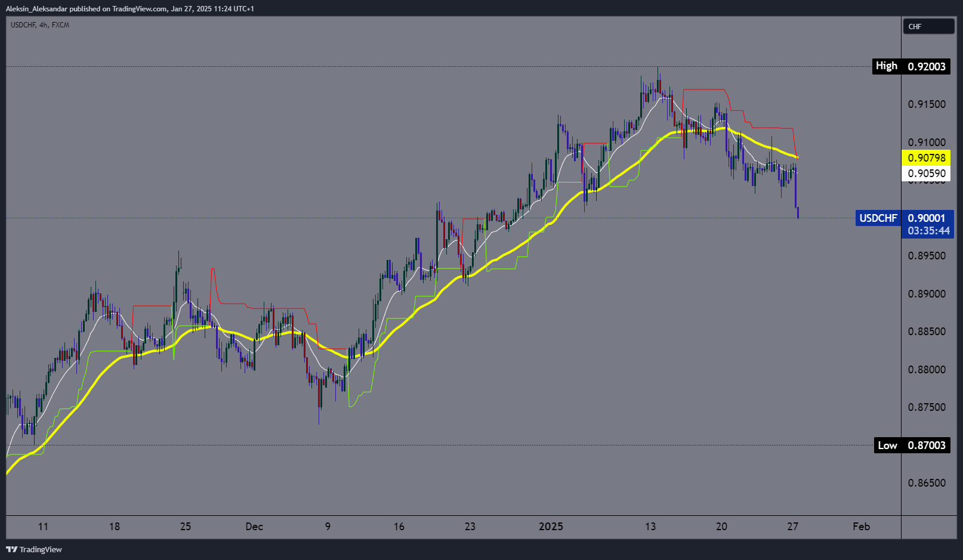Click the white 0.90590 indicator value
Viewport: 963px width, 560px height.
926,174
